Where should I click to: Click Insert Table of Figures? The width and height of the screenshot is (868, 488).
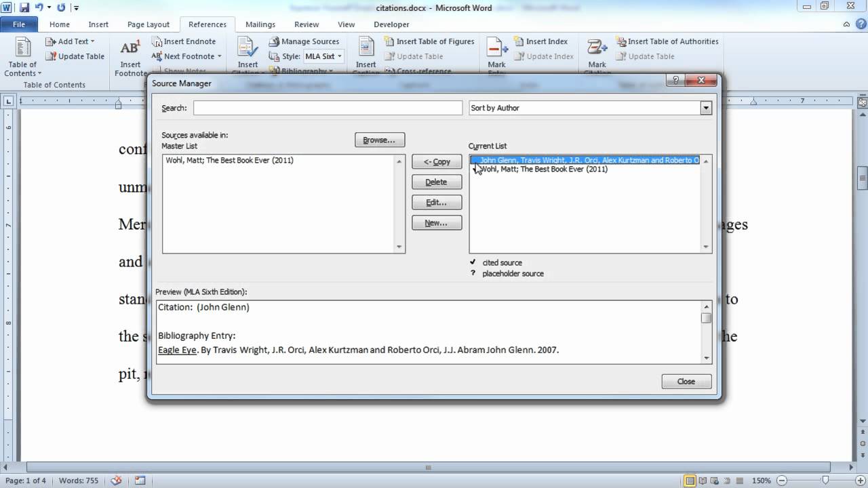pyautogui.click(x=429, y=41)
